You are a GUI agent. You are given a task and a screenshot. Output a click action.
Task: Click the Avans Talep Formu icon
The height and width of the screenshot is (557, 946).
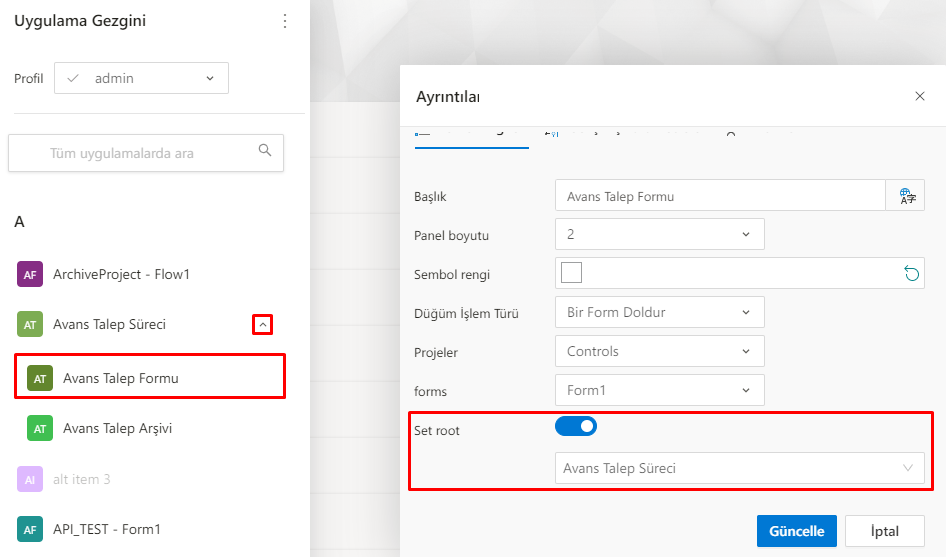(40, 378)
